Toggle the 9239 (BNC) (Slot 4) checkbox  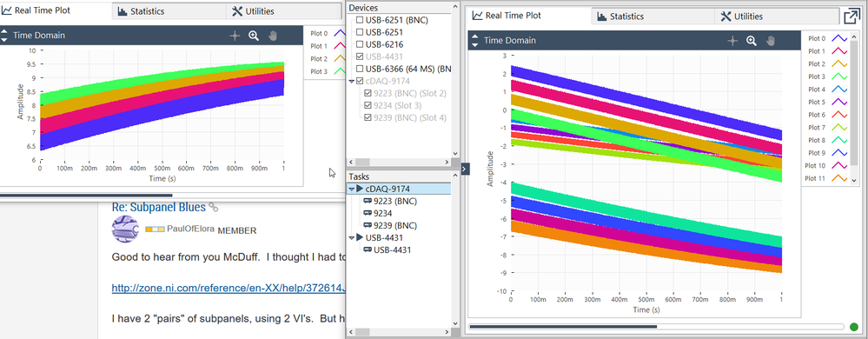368,117
